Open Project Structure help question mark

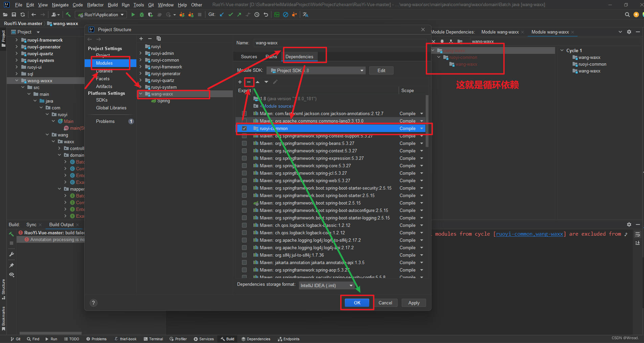[x=94, y=303]
